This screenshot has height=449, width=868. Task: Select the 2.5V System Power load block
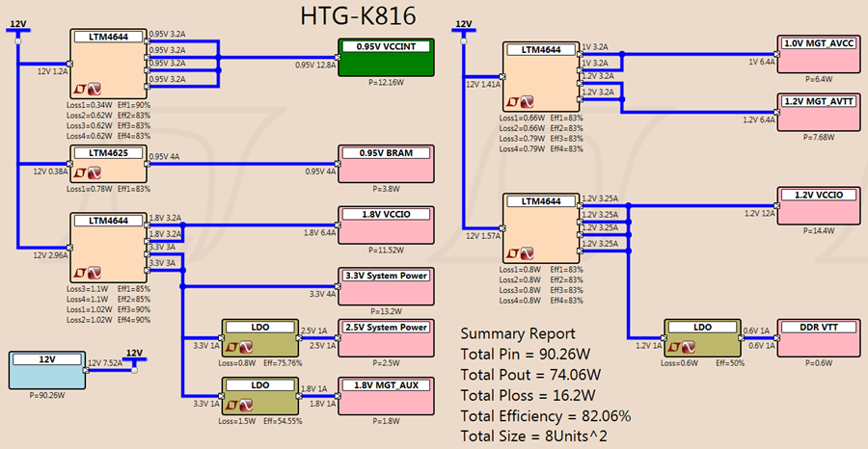387,338
